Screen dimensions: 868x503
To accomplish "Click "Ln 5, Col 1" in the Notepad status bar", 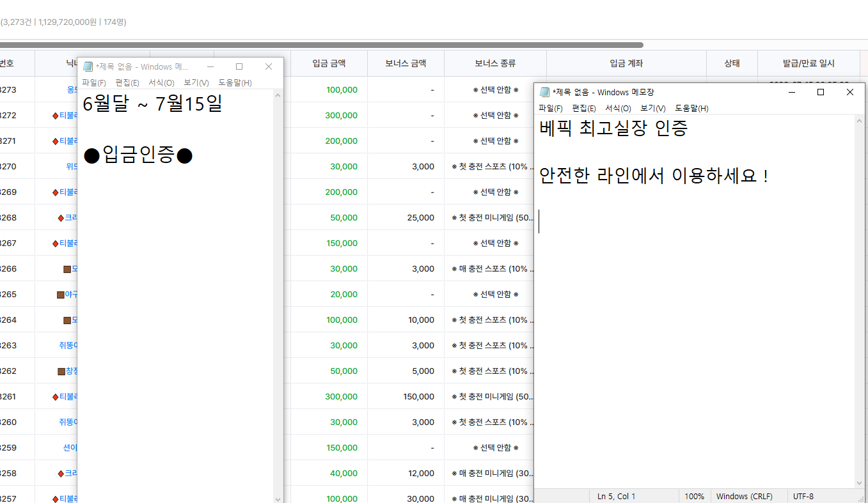I will pyautogui.click(x=617, y=497).
